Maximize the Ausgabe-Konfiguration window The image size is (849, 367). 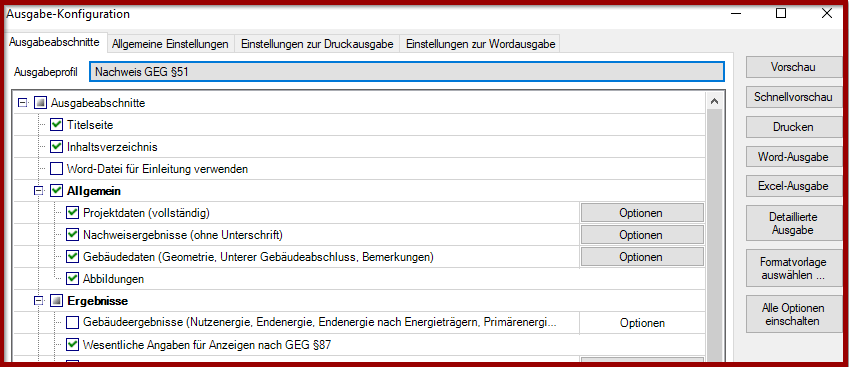pyautogui.click(x=781, y=14)
